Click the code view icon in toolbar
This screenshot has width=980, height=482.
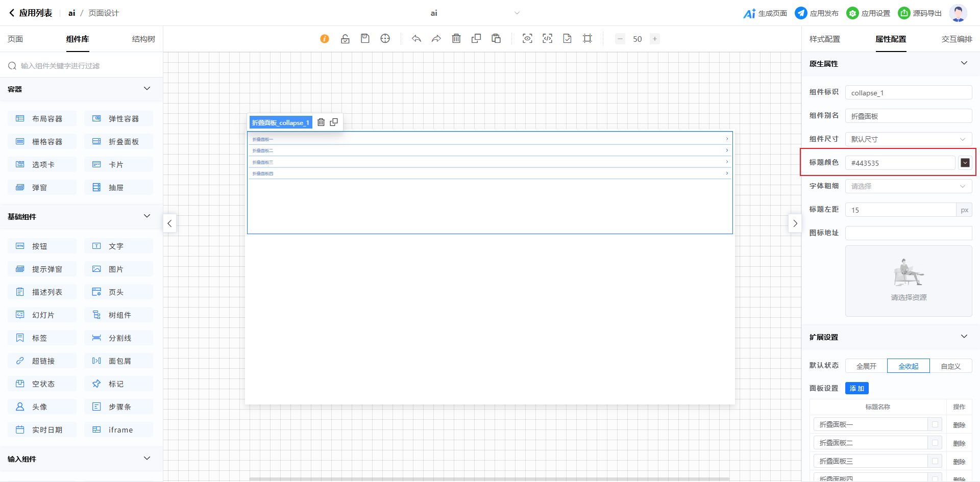click(x=547, y=39)
